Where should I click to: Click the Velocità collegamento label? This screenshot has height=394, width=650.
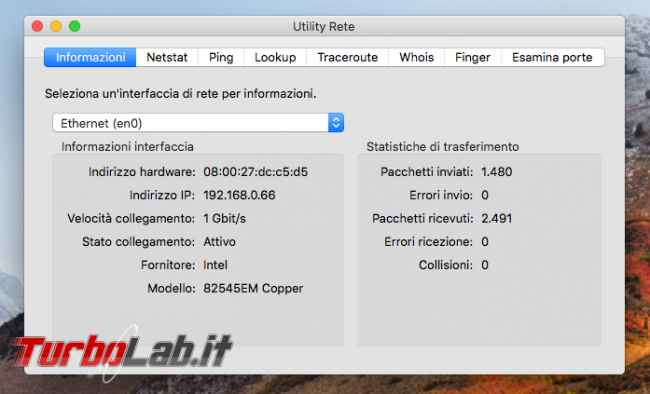tap(131, 218)
